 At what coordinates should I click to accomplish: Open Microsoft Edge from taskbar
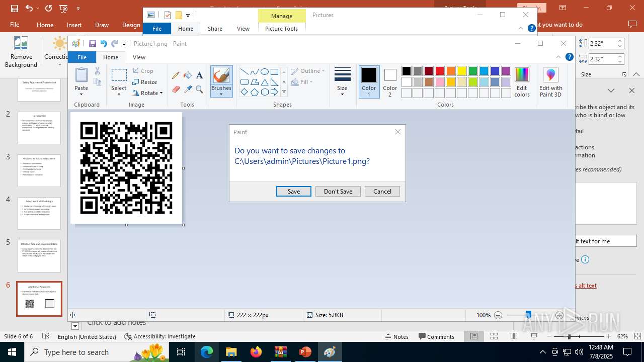tap(207, 352)
